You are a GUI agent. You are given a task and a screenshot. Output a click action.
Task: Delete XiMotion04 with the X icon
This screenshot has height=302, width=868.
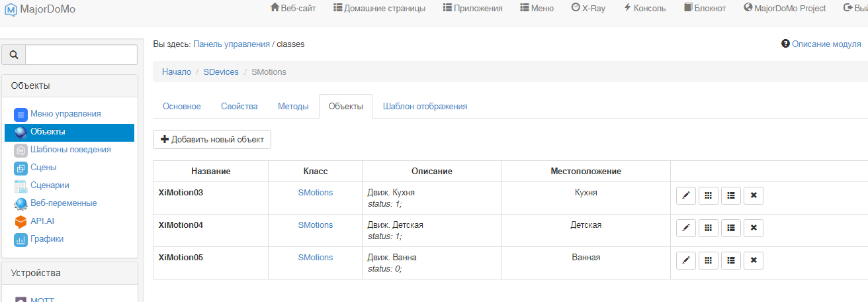pos(753,228)
